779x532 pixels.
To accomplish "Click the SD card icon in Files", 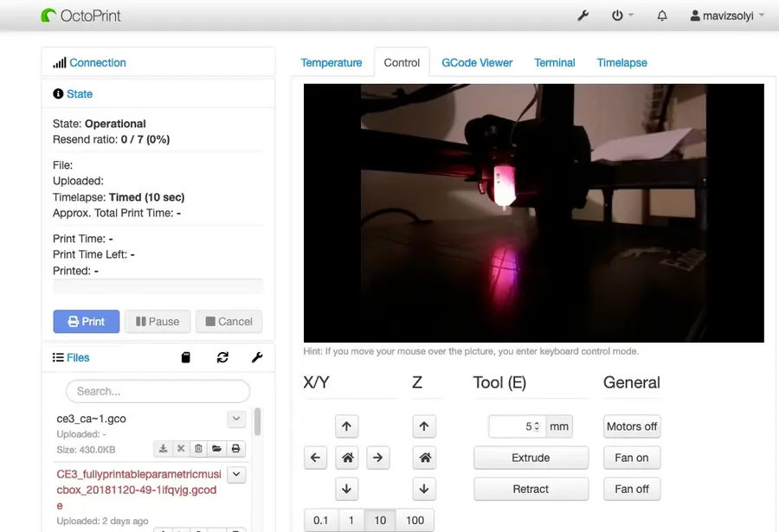I will (185, 357).
